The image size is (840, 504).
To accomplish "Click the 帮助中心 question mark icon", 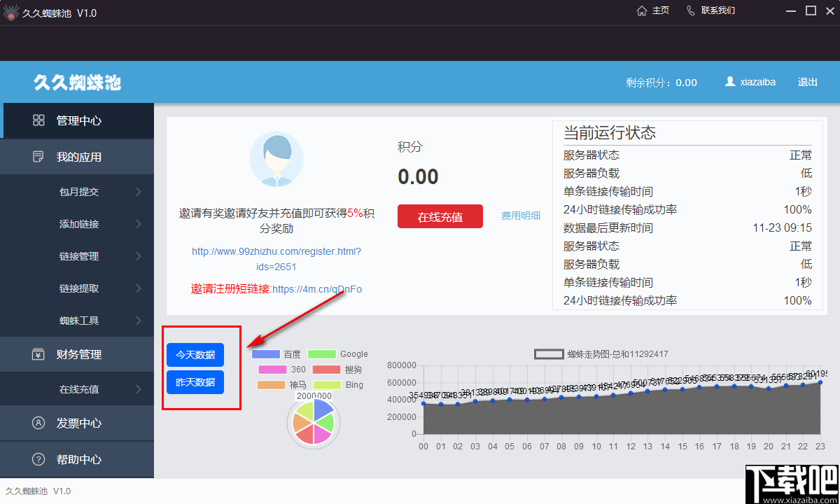I will click(39, 459).
